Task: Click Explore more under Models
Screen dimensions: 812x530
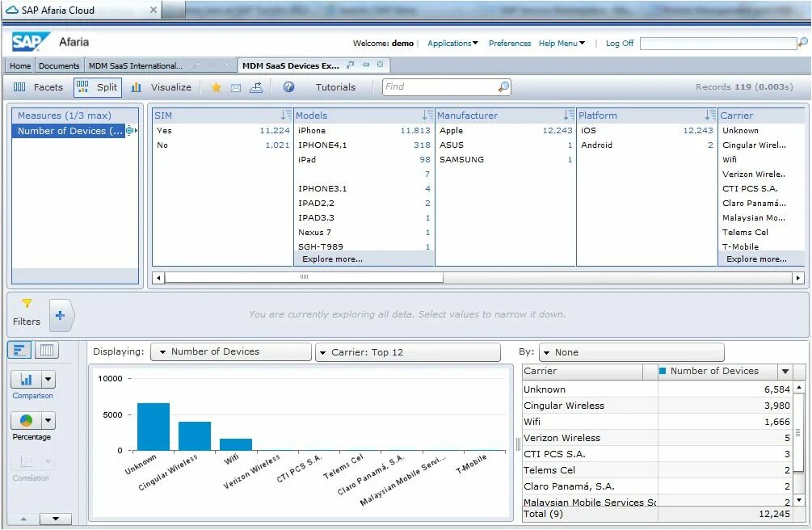Action: point(332,259)
